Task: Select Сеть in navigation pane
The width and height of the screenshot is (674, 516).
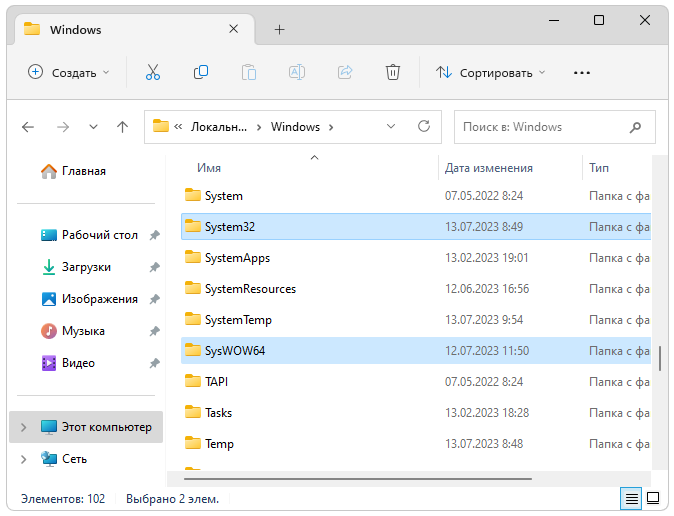Action: pyautogui.click(x=74, y=459)
